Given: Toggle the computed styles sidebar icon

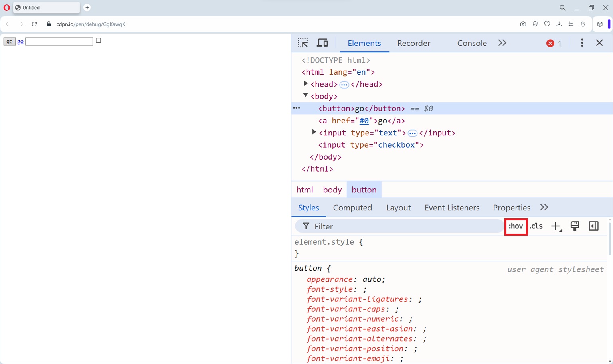Looking at the screenshot, I should 593,226.
